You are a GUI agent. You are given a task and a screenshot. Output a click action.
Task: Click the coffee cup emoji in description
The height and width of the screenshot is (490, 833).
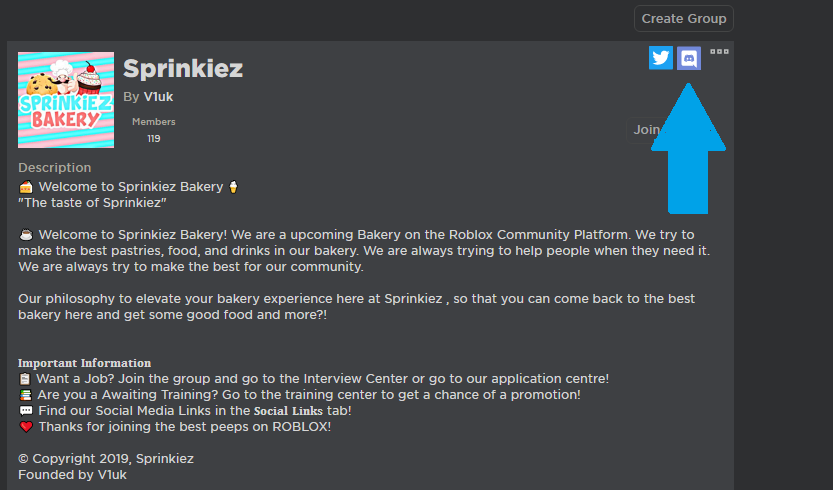click(26, 235)
